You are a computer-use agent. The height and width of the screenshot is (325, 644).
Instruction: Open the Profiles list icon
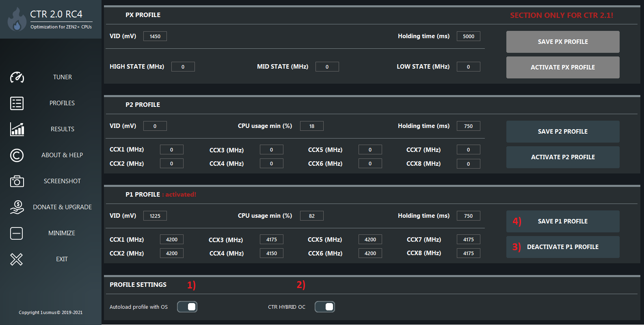click(x=17, y=103)
